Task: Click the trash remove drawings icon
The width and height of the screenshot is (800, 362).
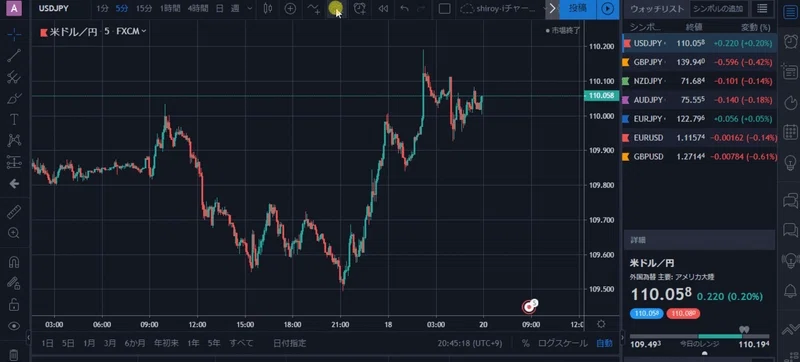Action: tap(14, 355)
